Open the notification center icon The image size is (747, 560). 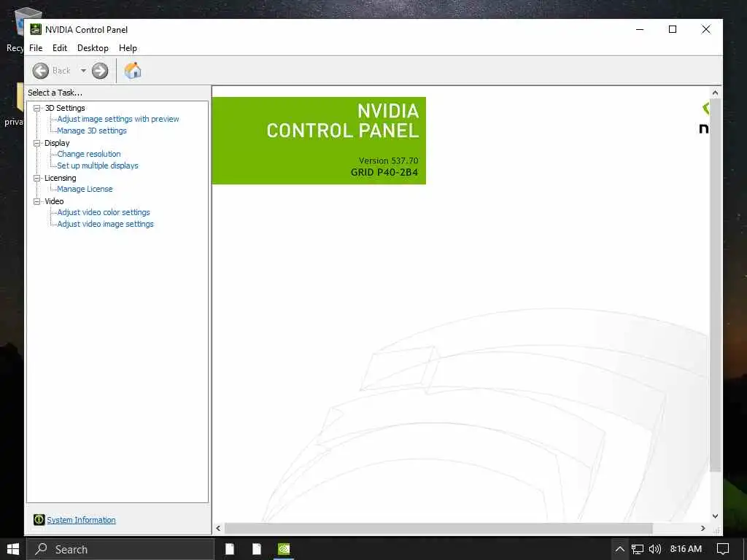[x=723, y=549]
